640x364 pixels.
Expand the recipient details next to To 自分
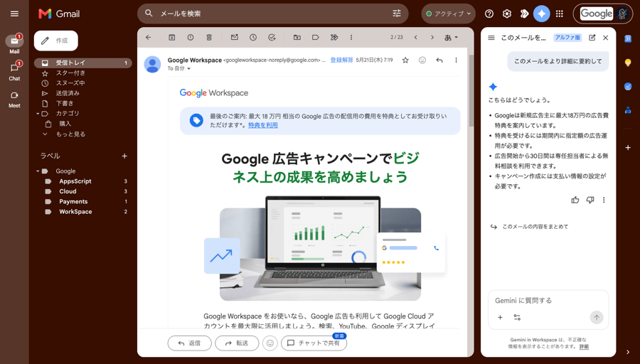pyautogui.click(x=188, y=68)
